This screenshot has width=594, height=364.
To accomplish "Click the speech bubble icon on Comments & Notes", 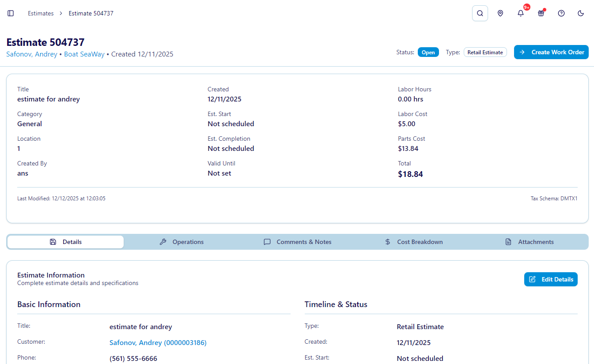I will pos(267,242).
